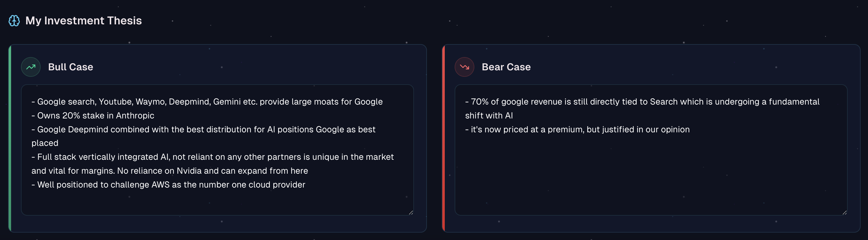The image size is (868, 240).
Task: Click the downward arrow symbol in Bear Case header
Action: click(x=464, y=67)
